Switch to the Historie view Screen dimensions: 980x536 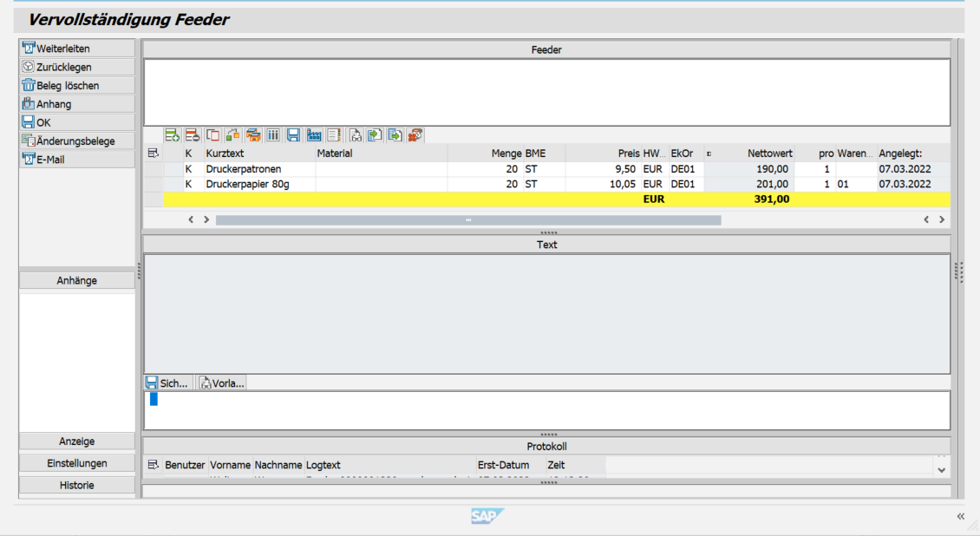click(76, 485)
